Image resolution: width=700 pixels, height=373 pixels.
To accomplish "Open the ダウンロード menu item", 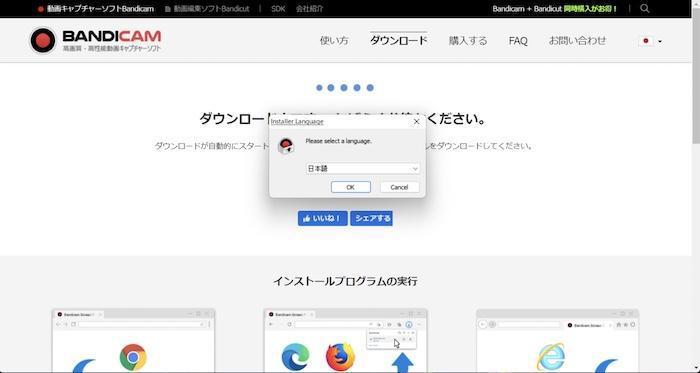I will point(398,41).
